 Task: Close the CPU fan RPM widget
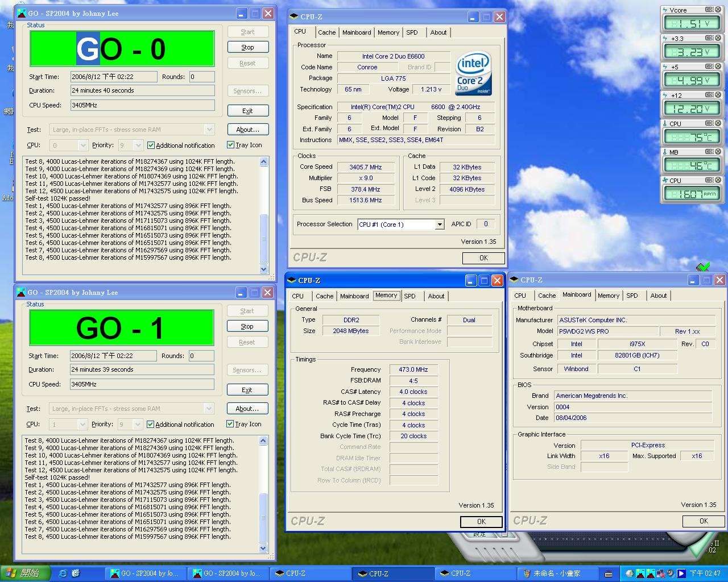718,180
